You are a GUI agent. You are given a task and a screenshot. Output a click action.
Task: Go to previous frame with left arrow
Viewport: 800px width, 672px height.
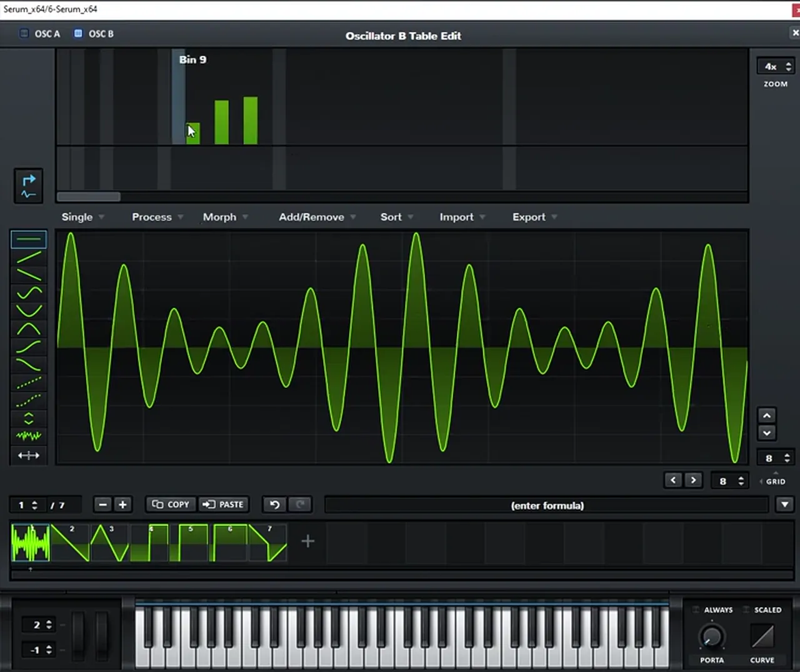coord(673,480)
